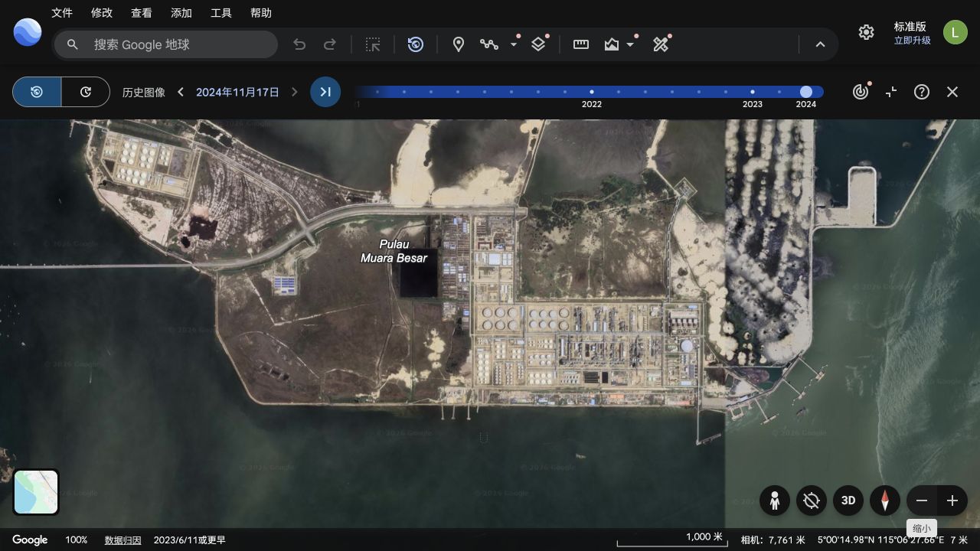Select the historical imagery mode toggle
The width and height of the screenshot is (980, 551).
tap(37, 92)
